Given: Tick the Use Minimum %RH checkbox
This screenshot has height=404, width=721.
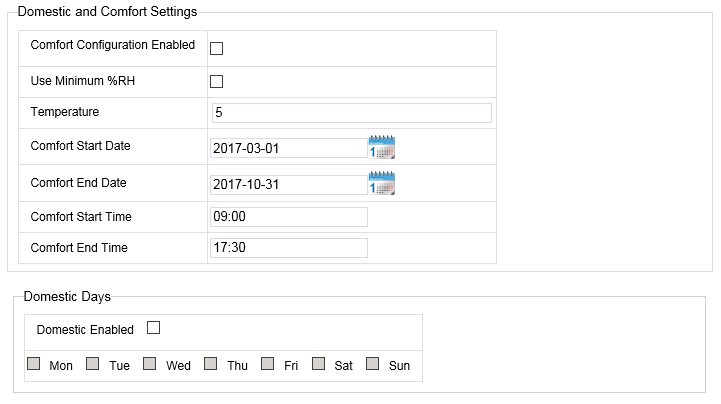Looking at the screenshot, I should pos(216,81).
